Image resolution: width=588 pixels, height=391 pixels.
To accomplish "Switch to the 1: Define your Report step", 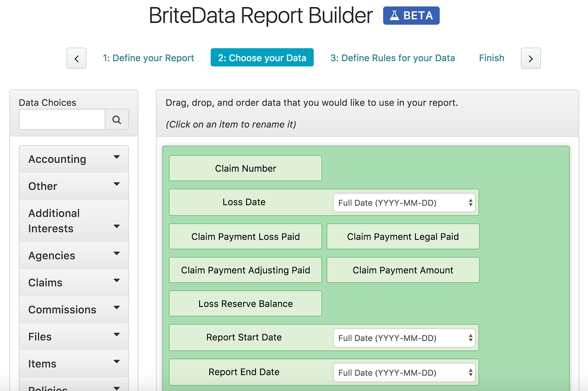I will 148,58.
